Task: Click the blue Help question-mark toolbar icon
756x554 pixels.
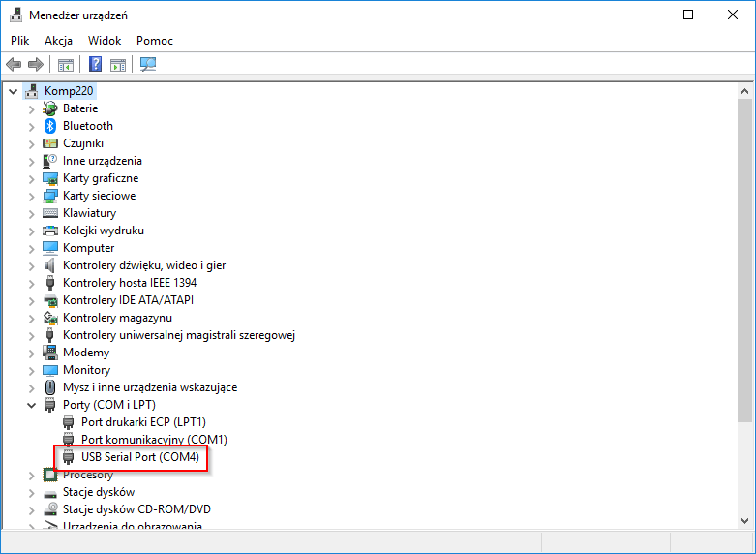Action: (96, 65)
